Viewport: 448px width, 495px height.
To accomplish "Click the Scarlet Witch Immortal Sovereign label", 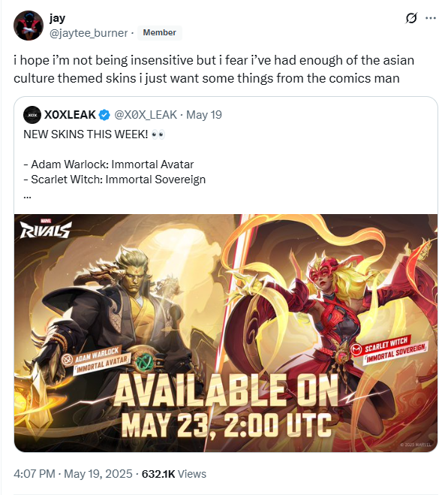I will 389,349.
